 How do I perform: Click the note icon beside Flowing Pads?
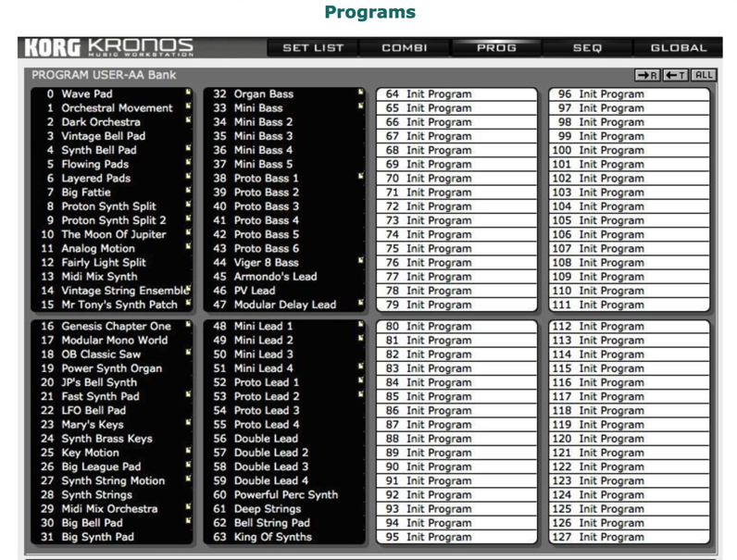(189, 163)
